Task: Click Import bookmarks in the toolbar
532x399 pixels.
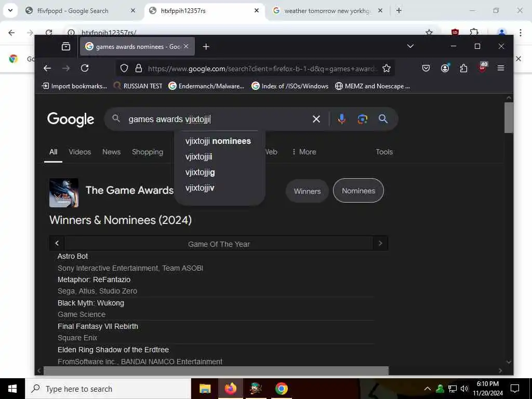Action: [x=74, y=86]
